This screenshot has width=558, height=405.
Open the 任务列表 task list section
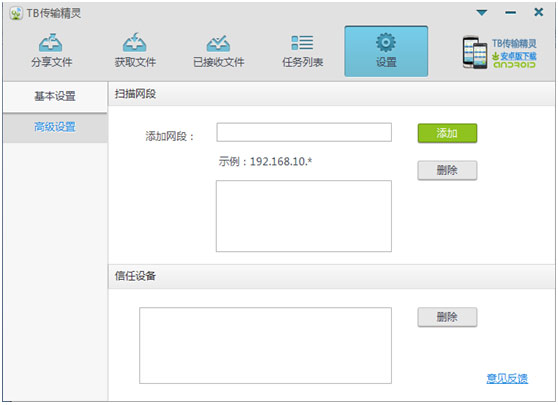tap(302, 51)
